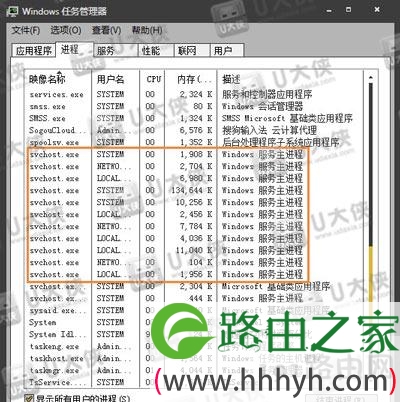Select the SogouCloud process row
This screenshot has width=400, height=402.
coord(193,130)
